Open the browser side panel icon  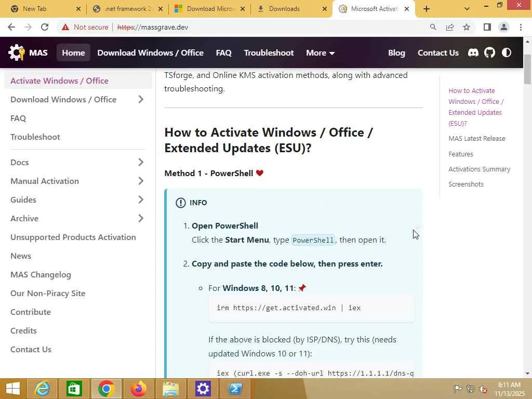487,27
